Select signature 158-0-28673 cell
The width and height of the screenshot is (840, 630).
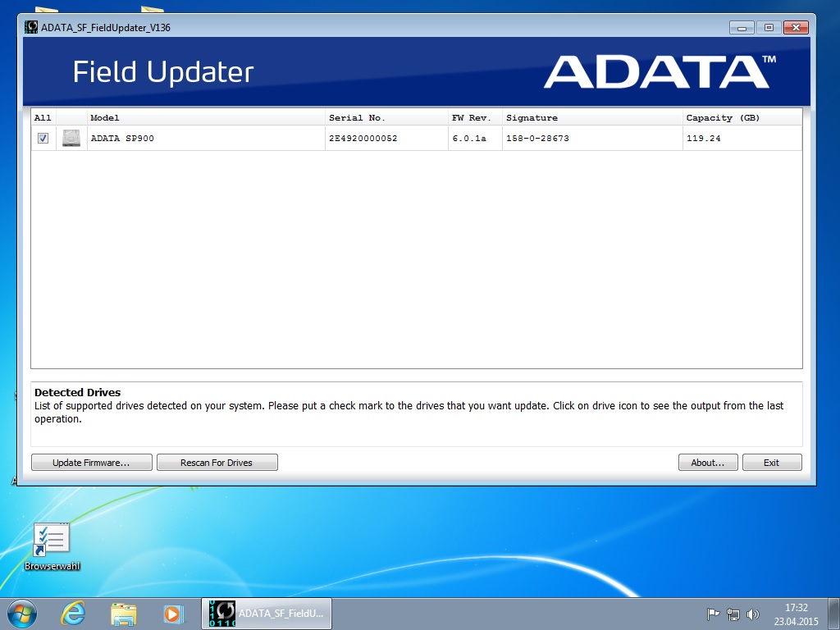(592, 138)
